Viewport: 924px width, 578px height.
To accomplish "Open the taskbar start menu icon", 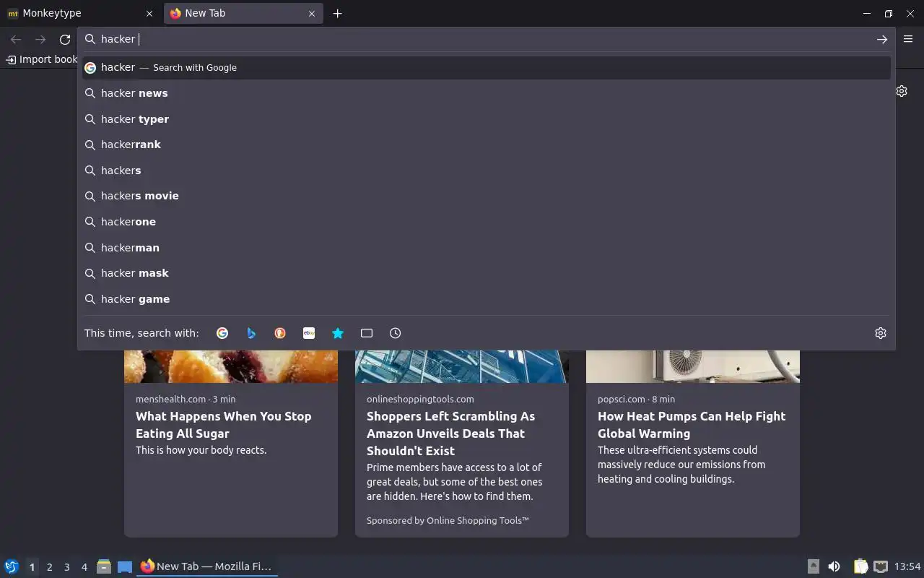I will coord(12,566).
